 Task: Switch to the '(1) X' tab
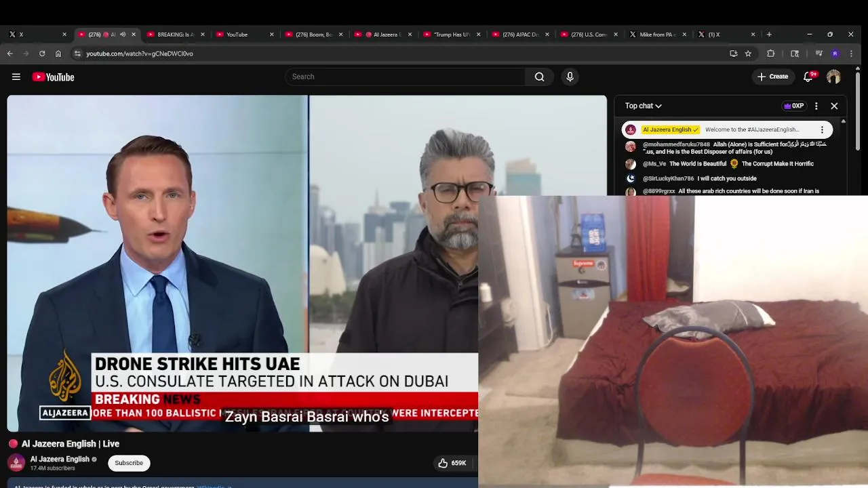point(726,35)
